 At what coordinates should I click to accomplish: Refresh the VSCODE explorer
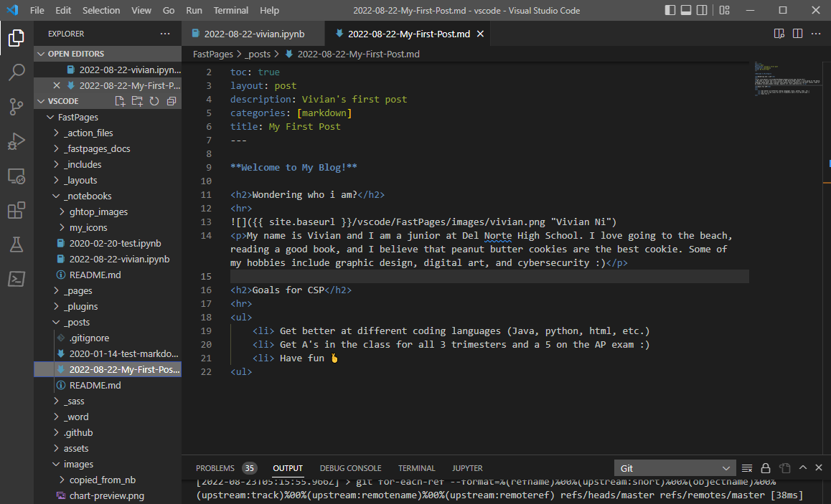pos(154,101)
